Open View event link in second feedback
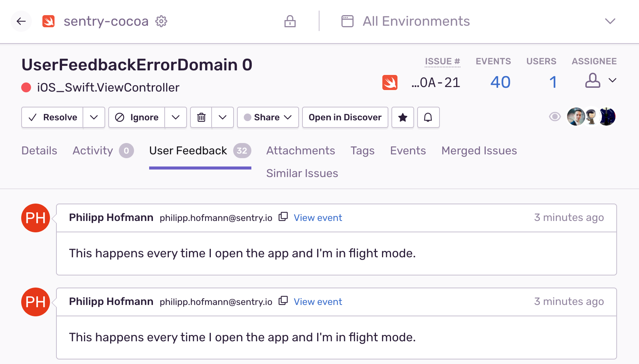The image size is (639, 364). (x=318, y=302)
